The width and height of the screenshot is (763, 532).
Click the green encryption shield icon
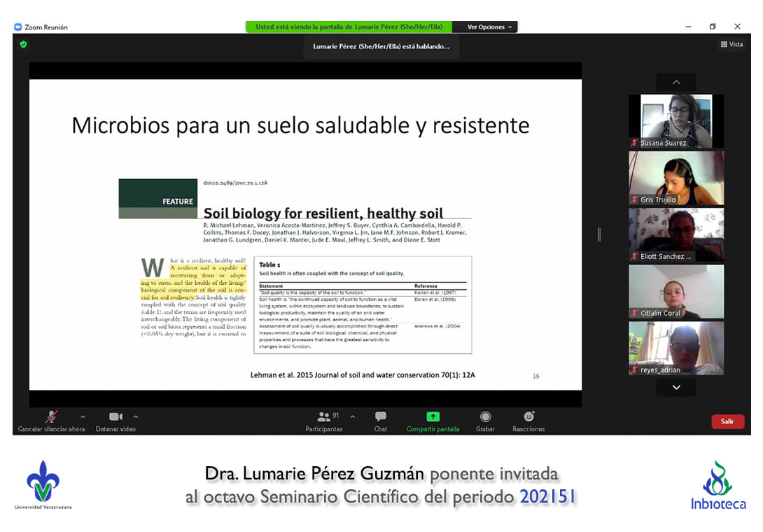click(x=23, y=44)
